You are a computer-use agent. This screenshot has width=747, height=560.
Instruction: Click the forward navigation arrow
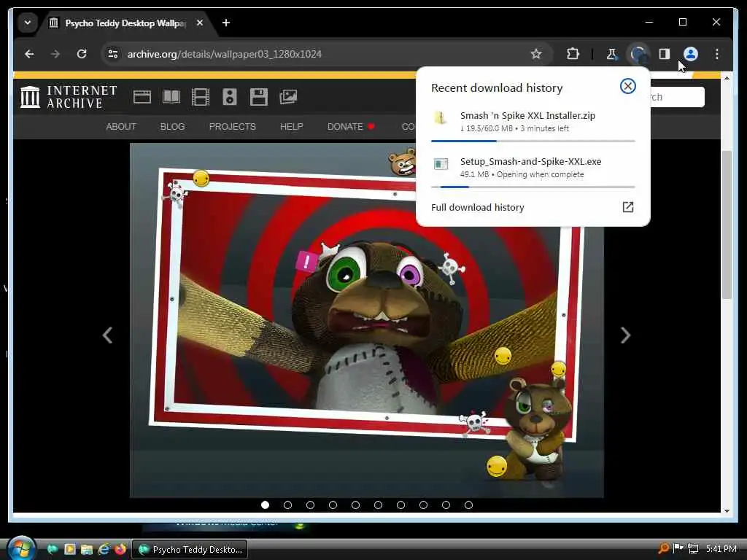coord(55,54)
